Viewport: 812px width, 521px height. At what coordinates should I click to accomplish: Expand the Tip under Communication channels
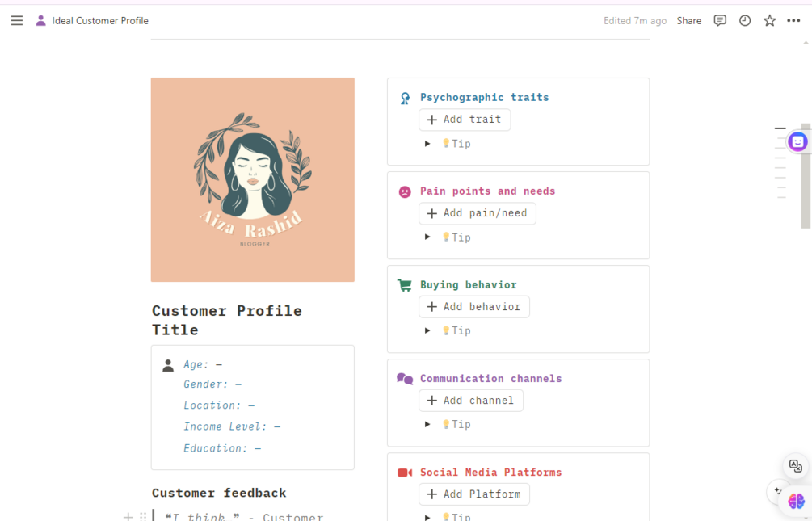tap(428, 424)
